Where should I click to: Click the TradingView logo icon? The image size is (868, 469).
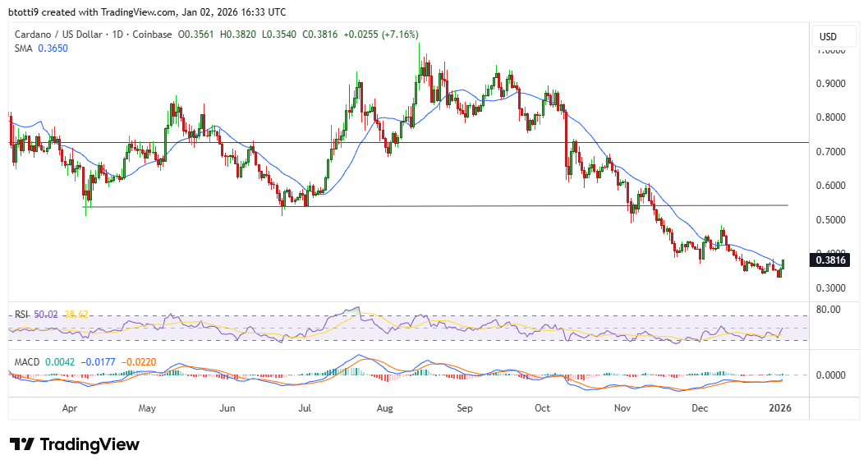click(x=22, y=444)
